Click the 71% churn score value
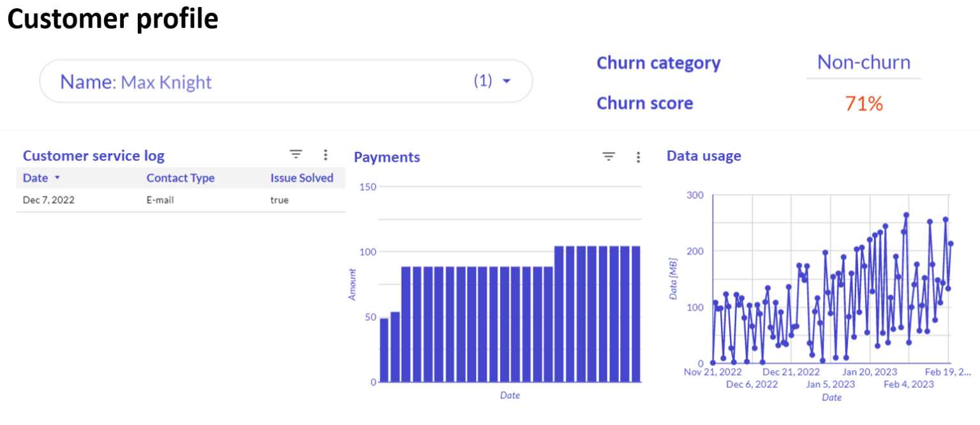 (x=863, y=103)
